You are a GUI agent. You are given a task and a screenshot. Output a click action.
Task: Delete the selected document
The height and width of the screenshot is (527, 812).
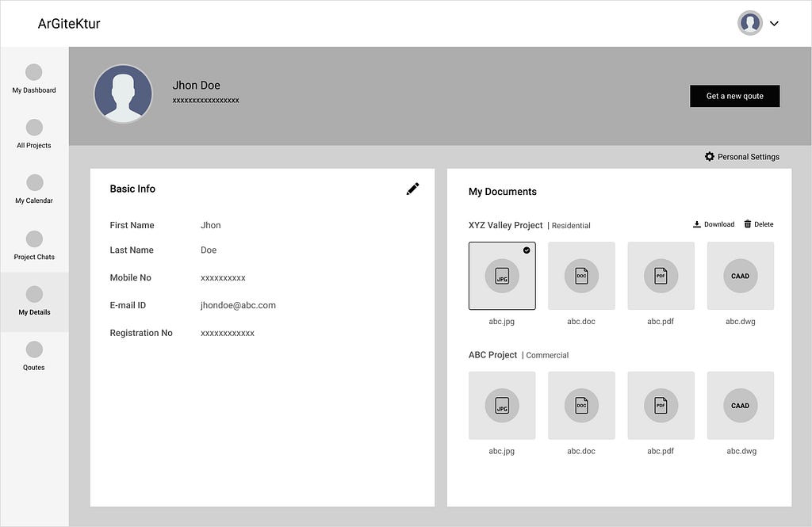(759, 224)
